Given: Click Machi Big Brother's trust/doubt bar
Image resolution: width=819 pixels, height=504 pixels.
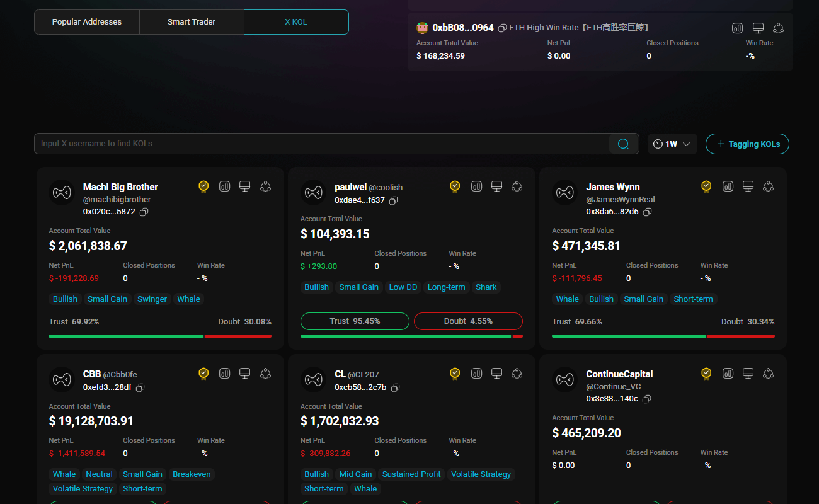Looking at the screenshot, I should pyautogui.click(x=160, y=336).
